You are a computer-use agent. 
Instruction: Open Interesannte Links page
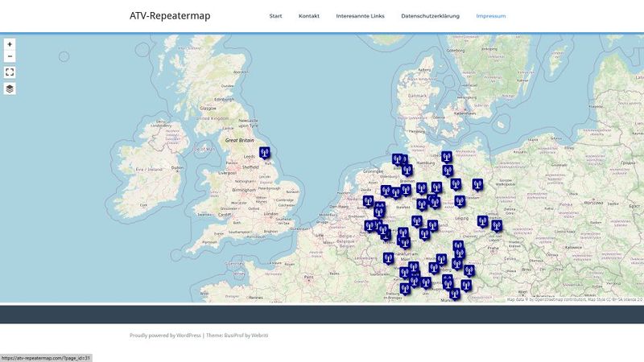pyautogui.click(x=360, y=16)
